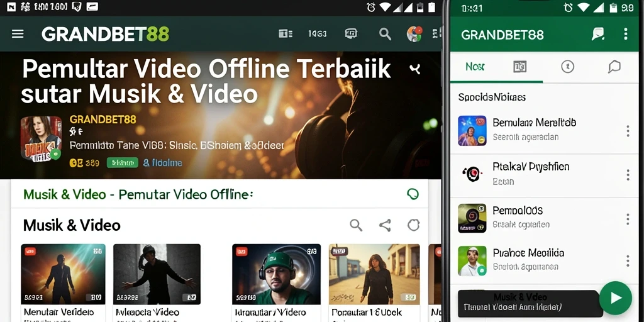This screenshot has width=644, height=322.
Task: Click the blue '& Ildalme' link
Action: (163, 163)
